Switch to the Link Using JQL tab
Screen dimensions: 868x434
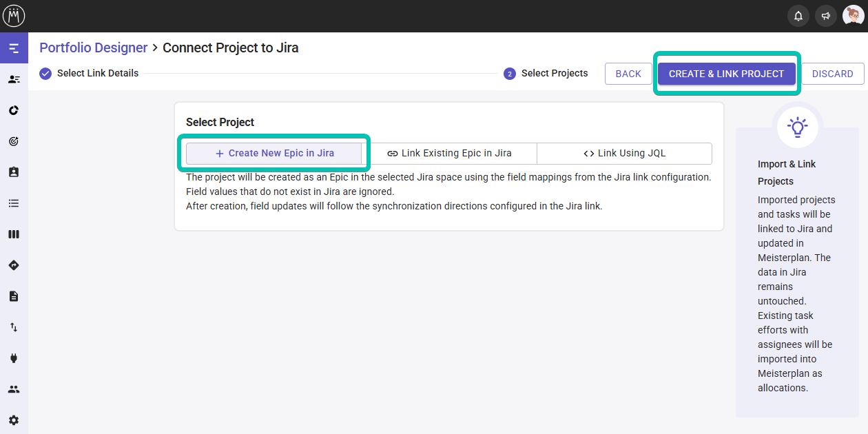624,154
